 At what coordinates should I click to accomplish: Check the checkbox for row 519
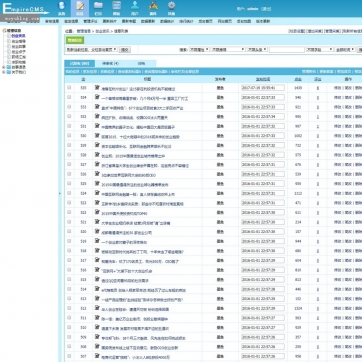click(x=69, y=241)
